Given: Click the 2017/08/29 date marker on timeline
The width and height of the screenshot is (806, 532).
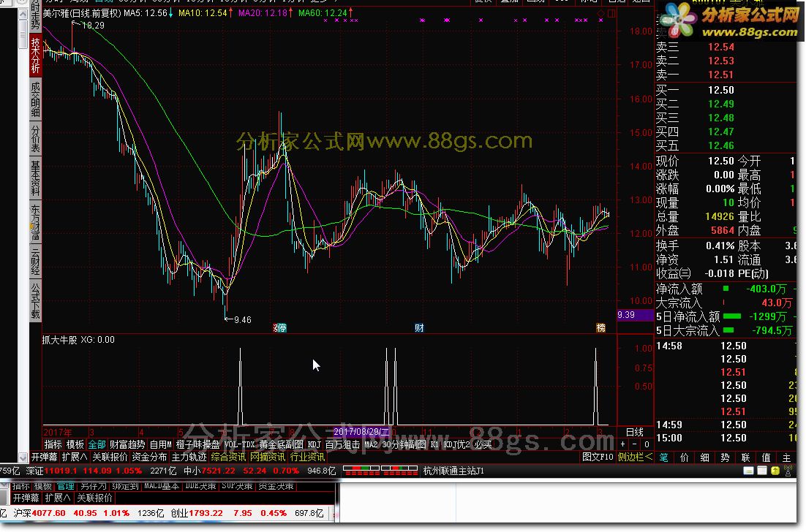Looking at the screenshot, I should (361, 432).
